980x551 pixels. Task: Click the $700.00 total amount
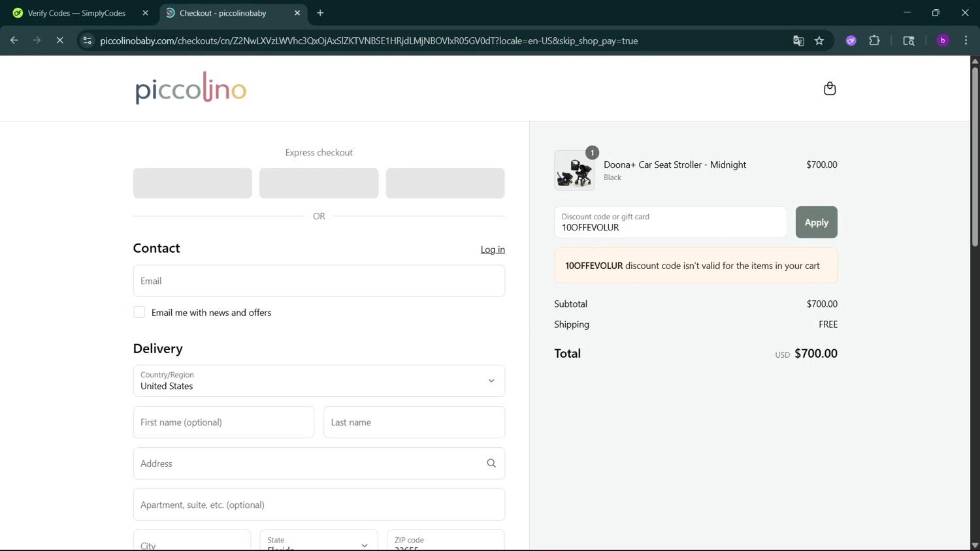point(816,353)
